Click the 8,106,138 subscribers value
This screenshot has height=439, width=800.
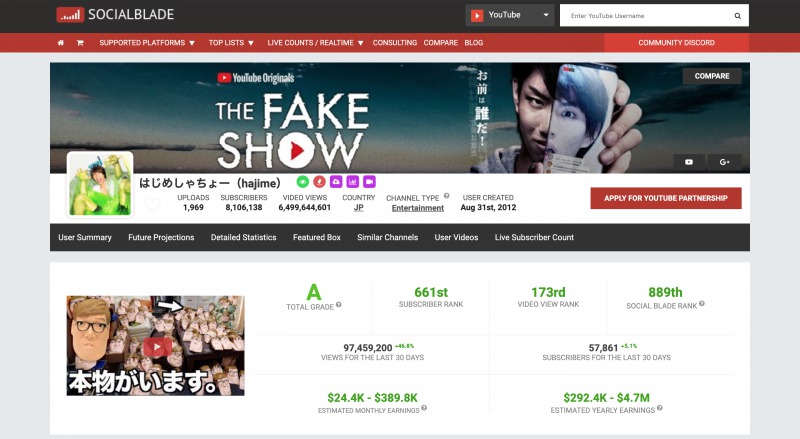(x=244, y=208)
